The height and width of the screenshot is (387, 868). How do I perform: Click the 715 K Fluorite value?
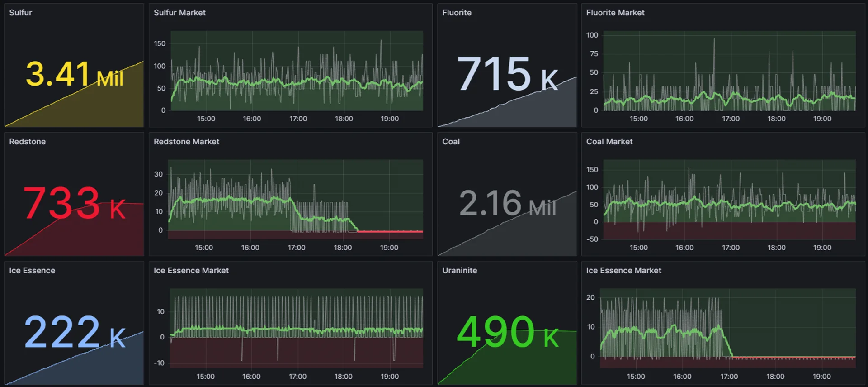(x=508, y=74)
